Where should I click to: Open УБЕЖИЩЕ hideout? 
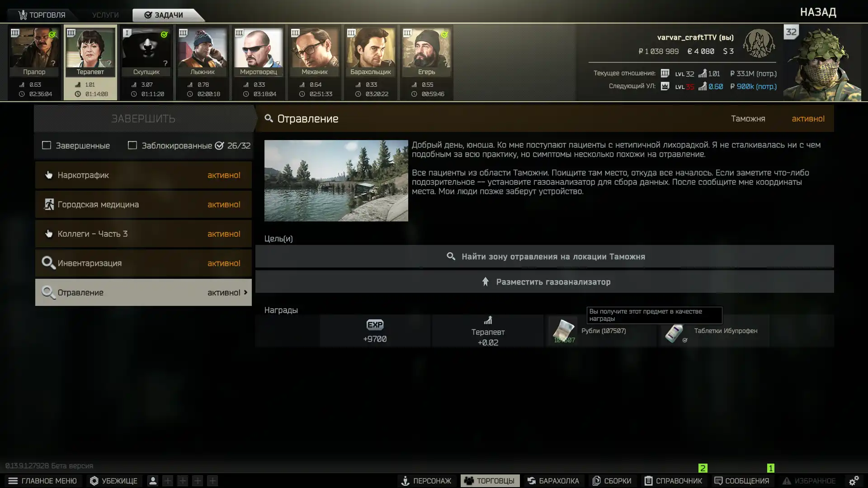point(113,481)
